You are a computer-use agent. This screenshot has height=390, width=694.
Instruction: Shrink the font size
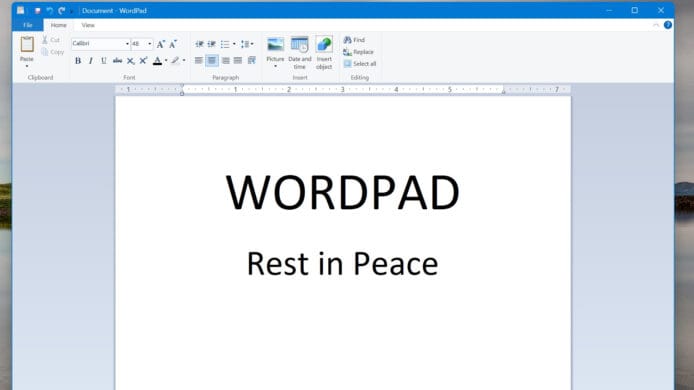pos(173,44)
